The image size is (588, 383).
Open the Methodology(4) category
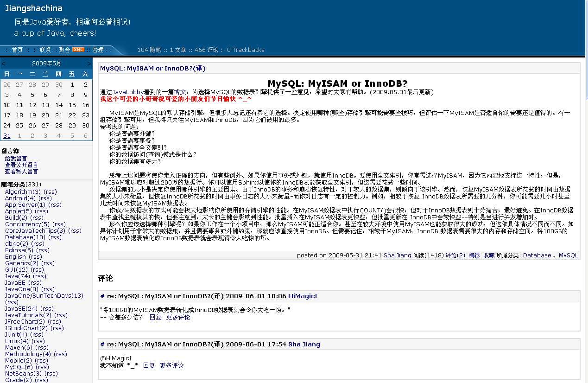coord(28,354)
